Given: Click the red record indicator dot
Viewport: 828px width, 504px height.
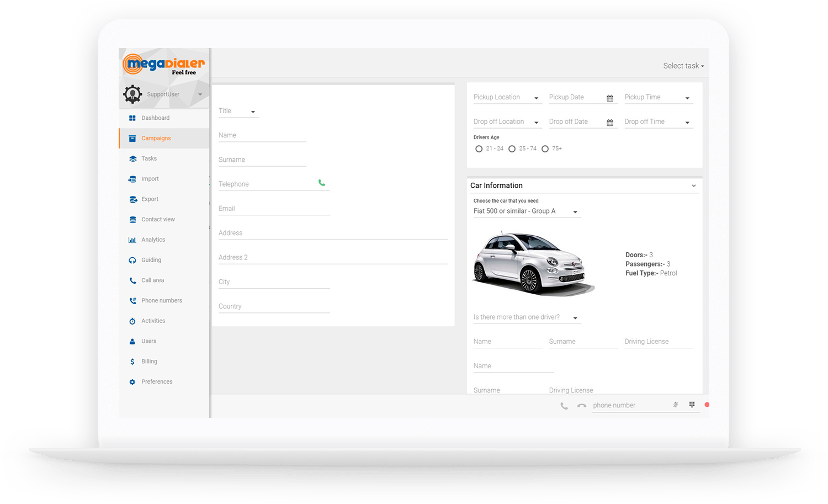Looking at the screenshot, I should [x=707, y=405].
